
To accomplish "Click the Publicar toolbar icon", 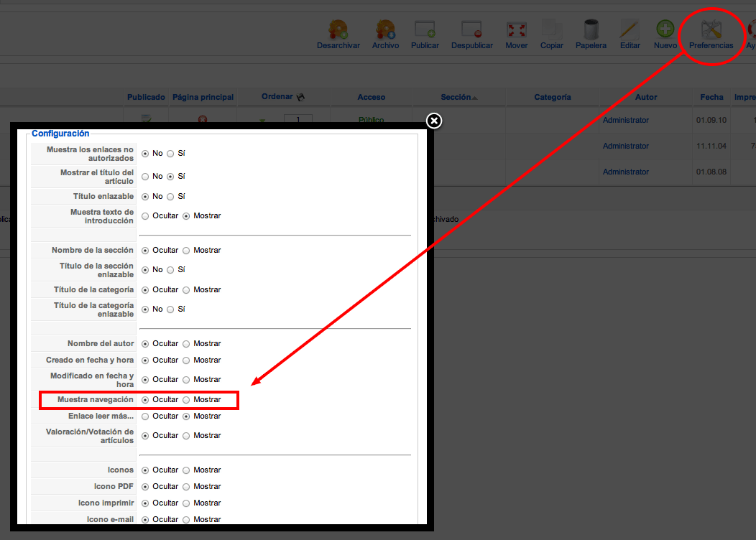I will tap(425, 30).
